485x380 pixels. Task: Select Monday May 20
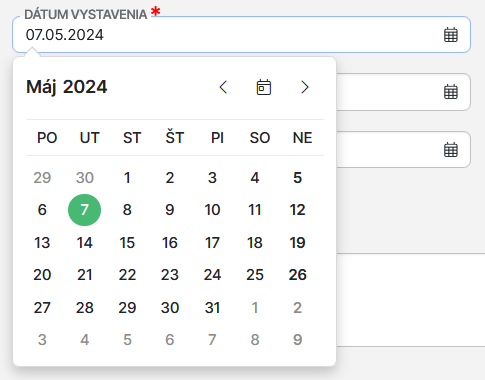pos(42,275)
